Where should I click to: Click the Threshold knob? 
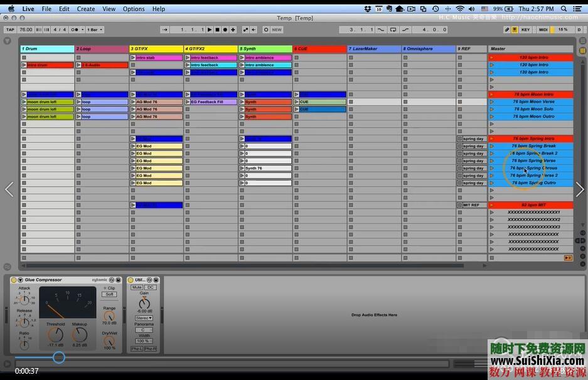click(x=55, y=334)
